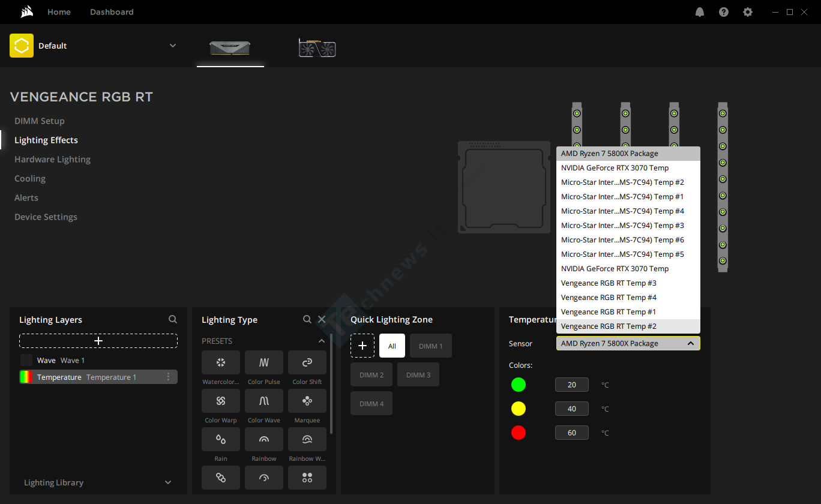This screenshot has height=504, width=821.
Task: Select the Watercolor preset icon
Action: coord(221,362)
